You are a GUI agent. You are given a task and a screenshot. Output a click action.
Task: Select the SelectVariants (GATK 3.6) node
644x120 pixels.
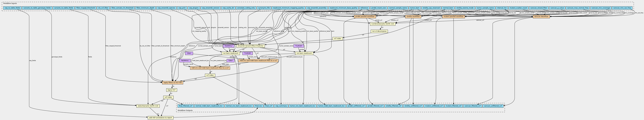tap(148, 106)
